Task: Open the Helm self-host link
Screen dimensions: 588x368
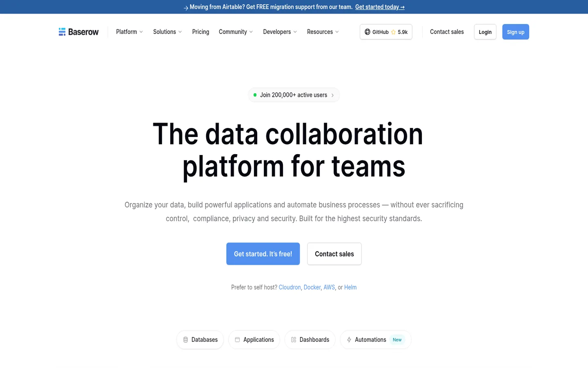Action: pos(350,287)
